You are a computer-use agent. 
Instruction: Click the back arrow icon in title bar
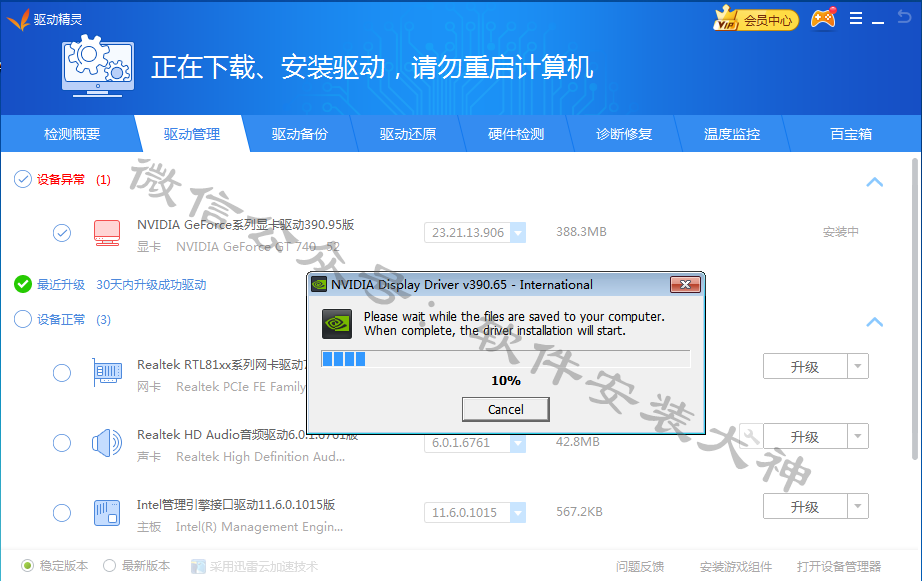[904, 16]
